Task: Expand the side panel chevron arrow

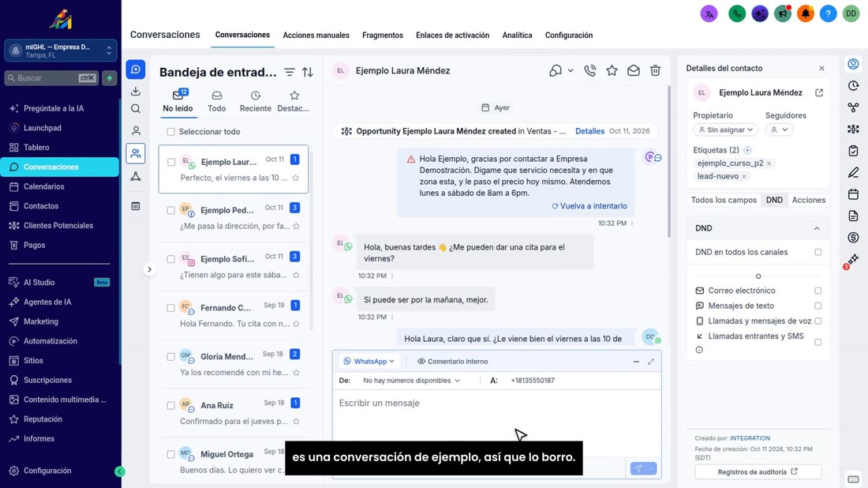Action: point(149,270)
